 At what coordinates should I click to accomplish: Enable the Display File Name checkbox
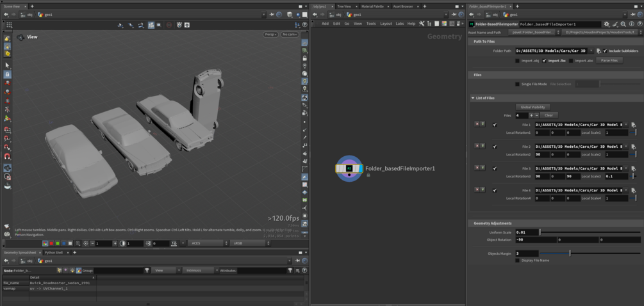(x=518, y=261)
